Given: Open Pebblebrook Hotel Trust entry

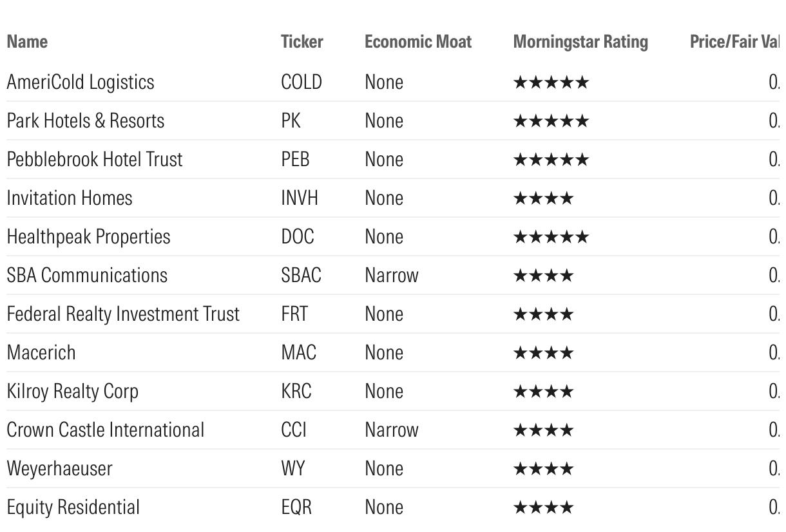Looking at the screenshot, I should click(x=94, y=160).
